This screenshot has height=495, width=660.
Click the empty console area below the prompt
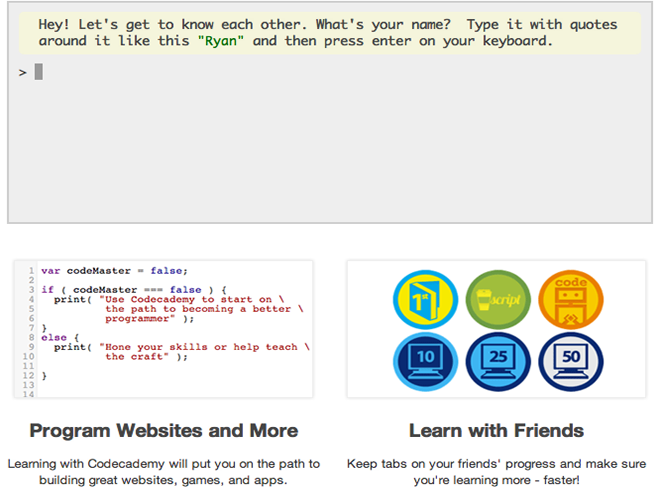point(328,150)
